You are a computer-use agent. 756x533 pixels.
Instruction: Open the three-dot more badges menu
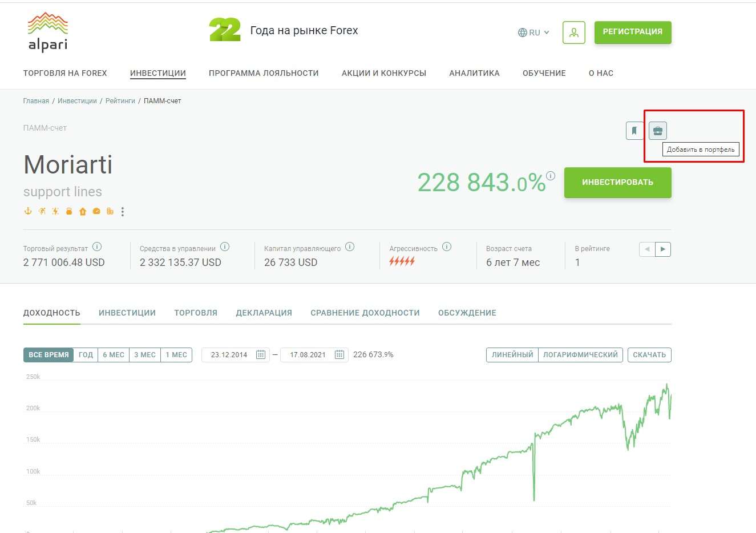123,212
